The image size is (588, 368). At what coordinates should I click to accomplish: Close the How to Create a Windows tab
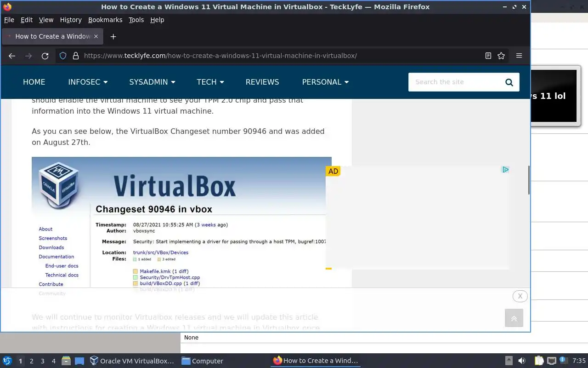click(x=96, y=36)
